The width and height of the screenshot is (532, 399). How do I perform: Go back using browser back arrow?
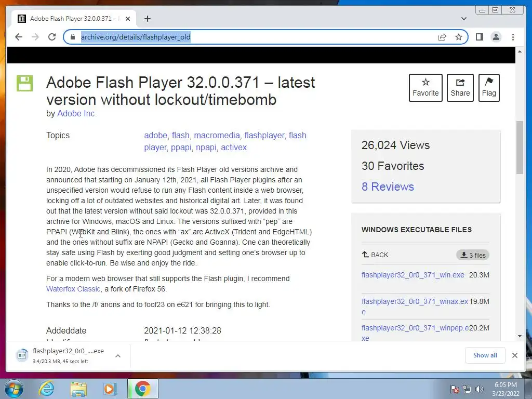[x=19, y=37]
